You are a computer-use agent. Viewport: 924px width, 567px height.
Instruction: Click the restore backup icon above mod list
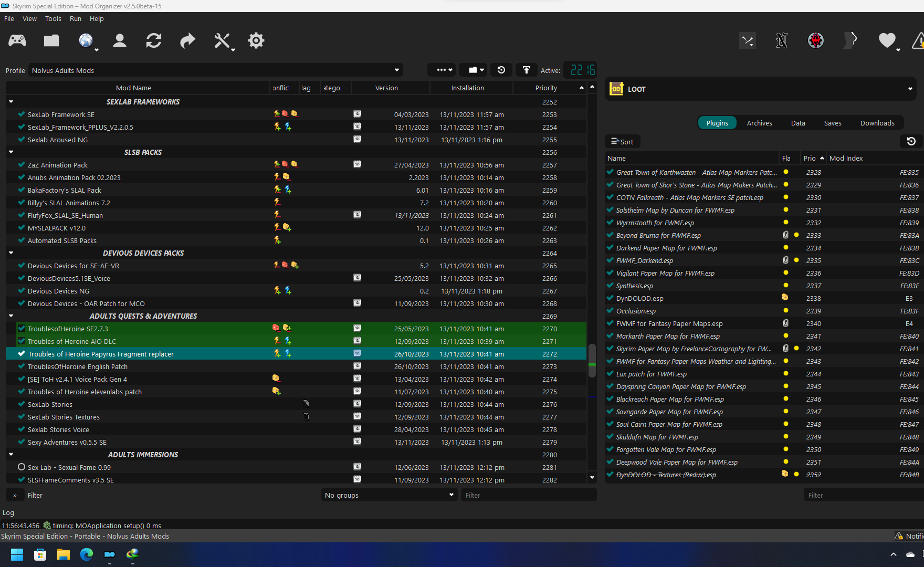[x=501, y=70]
